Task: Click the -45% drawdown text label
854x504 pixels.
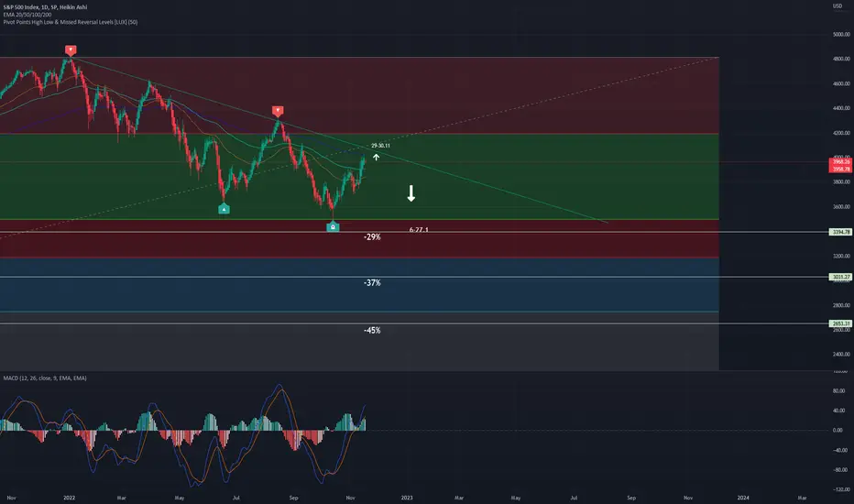Action: 372,330
